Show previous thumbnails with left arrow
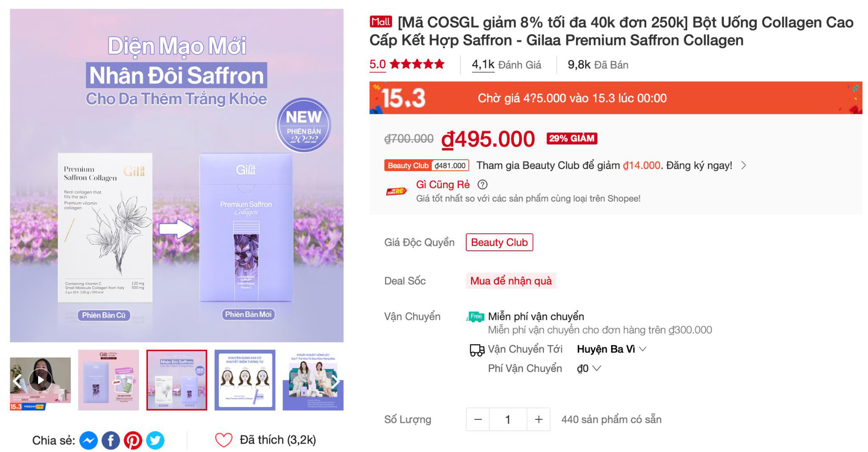868x452 pixels. point(17,381)
